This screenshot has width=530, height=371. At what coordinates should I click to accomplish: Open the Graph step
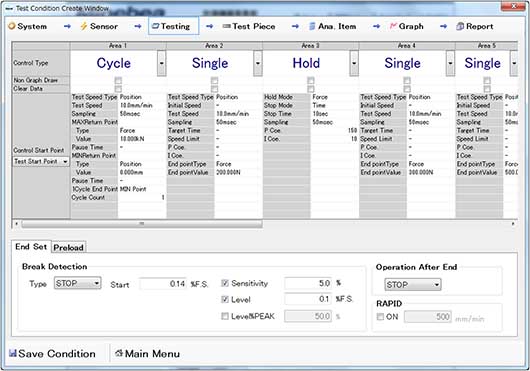(x=406, y=26)
